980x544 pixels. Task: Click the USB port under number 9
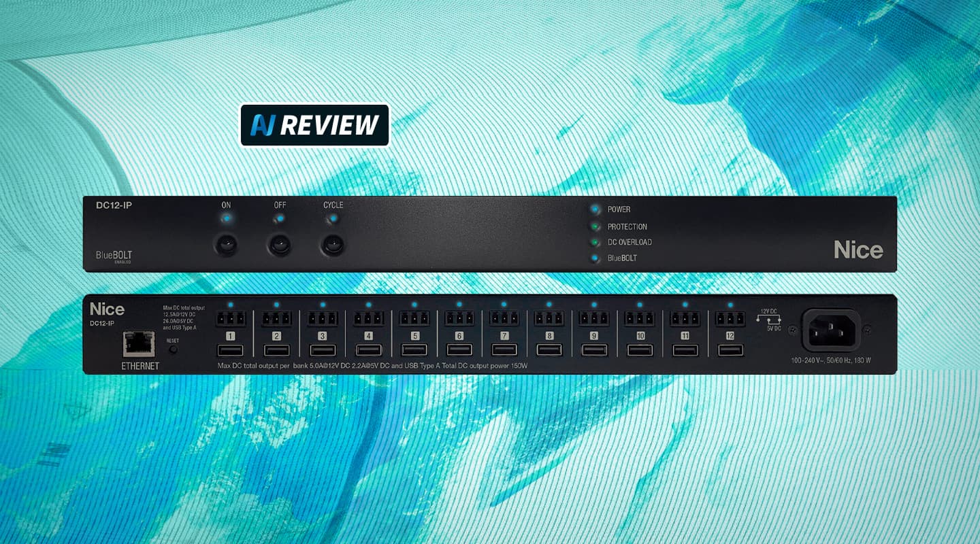594,350
